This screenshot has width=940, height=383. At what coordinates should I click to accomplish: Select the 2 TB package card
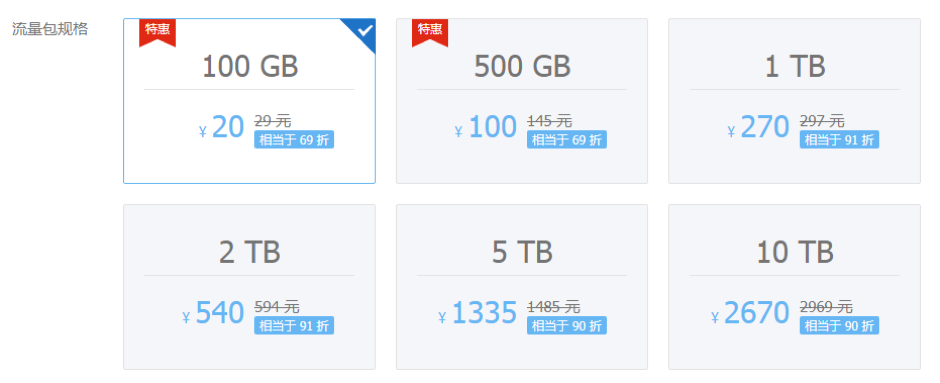(249, 287)
